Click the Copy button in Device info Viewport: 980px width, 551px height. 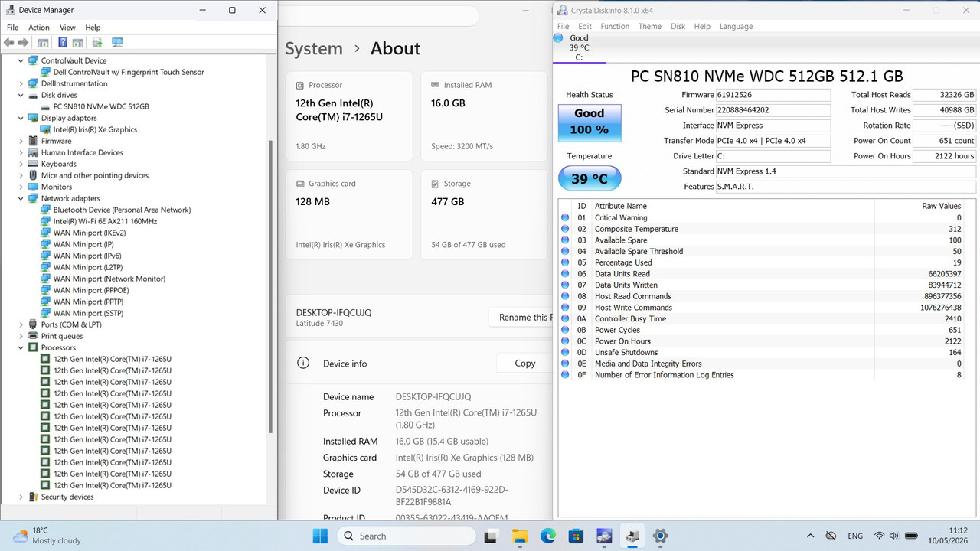pos(524,364)
